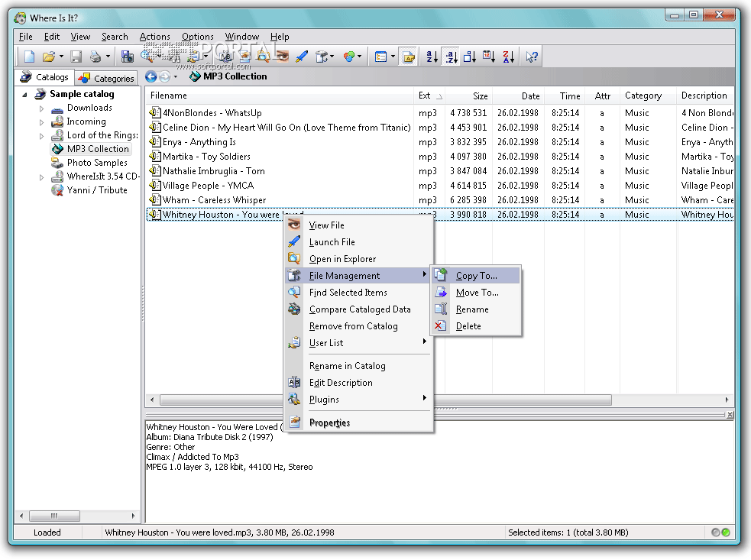Viewport: 751px width, 560px height.
Task: Select Compare Cataloged Data in context menu
Action: coord(359,309)
